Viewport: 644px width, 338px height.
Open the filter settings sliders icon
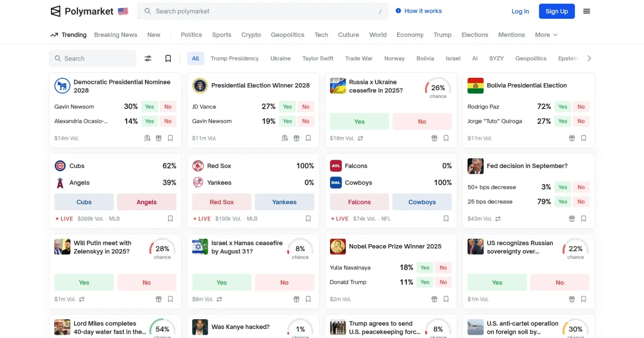tap(148, 58)
